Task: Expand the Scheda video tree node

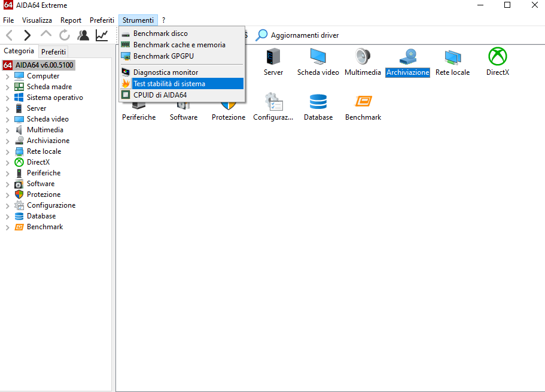Action: tap(7, 119)
